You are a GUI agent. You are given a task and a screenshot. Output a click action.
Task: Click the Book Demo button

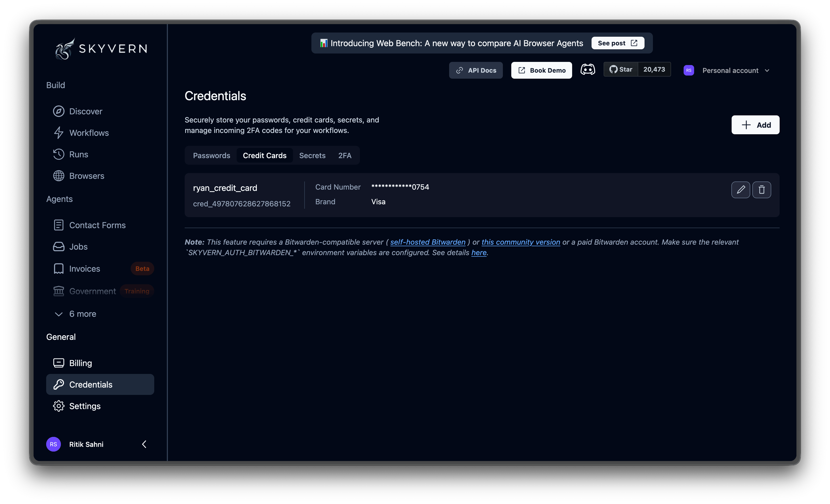tap(541, 70)
